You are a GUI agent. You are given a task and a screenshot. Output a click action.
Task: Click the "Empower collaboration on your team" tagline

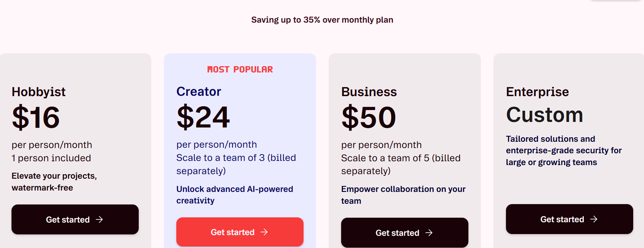(x=403, y=195)
